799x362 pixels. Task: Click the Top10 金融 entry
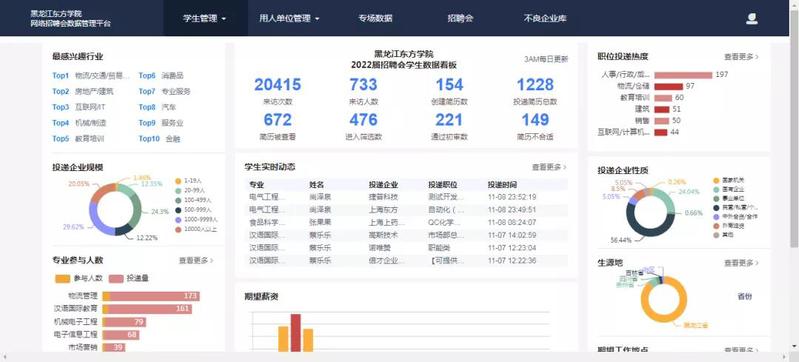click(159, 139)
